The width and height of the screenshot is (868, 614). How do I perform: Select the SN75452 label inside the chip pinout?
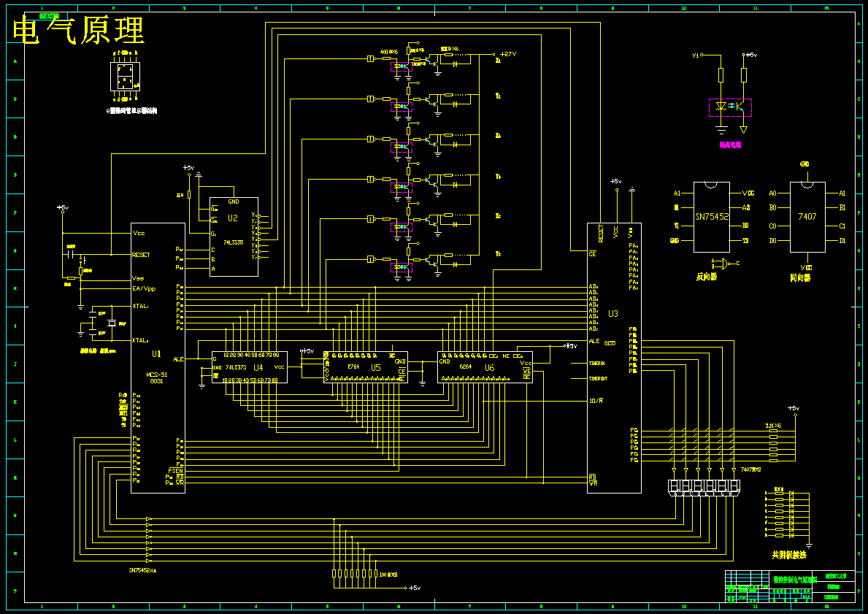[712, 217]
